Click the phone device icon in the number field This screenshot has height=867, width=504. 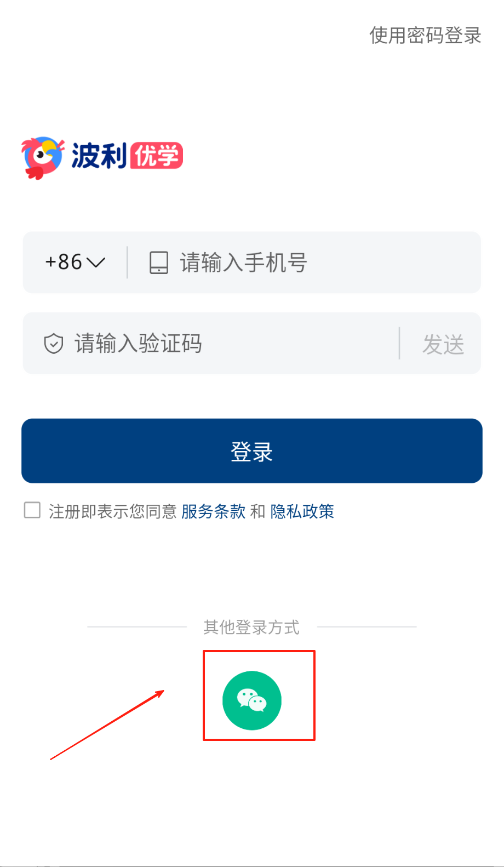[159, 263]
